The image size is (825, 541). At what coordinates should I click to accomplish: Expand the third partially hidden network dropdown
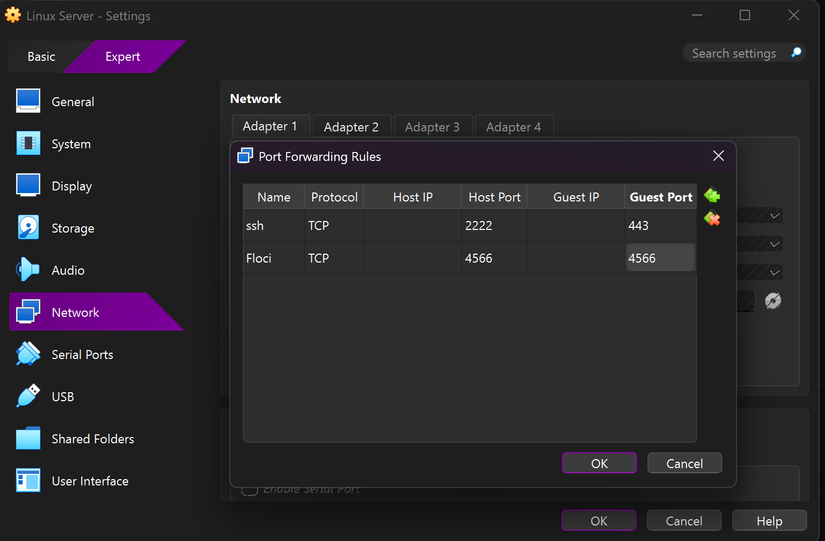[774, 272]
